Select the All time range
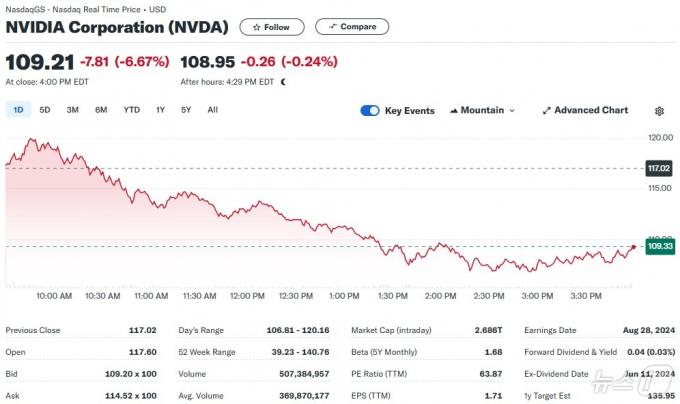This screenshot has width=680, height=404. [212, 110]
